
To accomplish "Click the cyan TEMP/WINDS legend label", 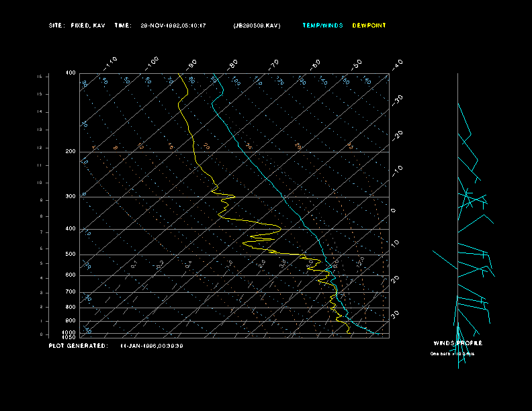I will pyautogui.click(x=322, y=26).
